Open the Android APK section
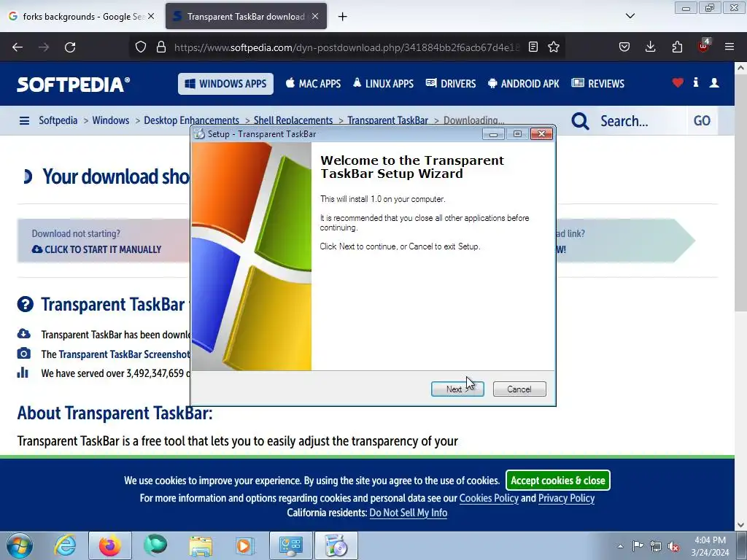747x560 pixels. [523, 84]
